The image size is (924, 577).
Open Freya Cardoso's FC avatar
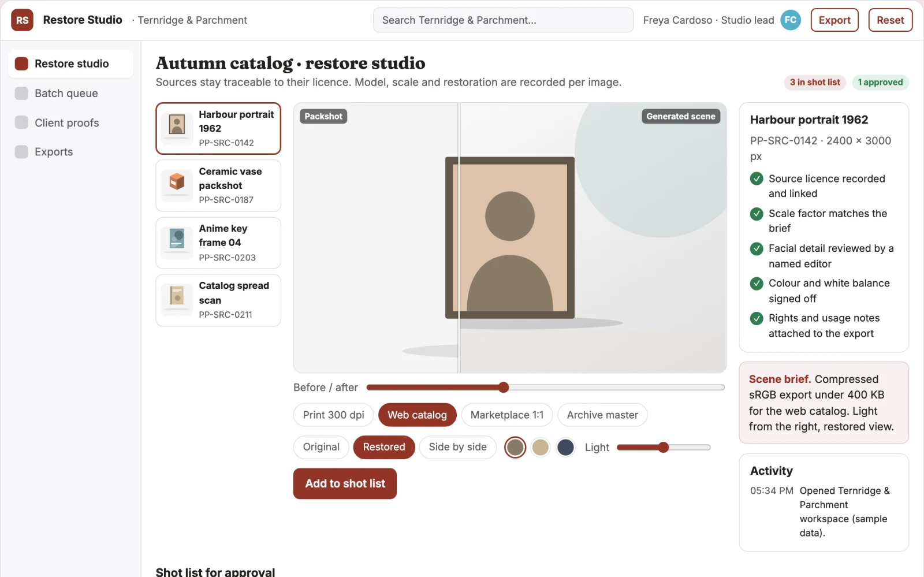(791, 20)
